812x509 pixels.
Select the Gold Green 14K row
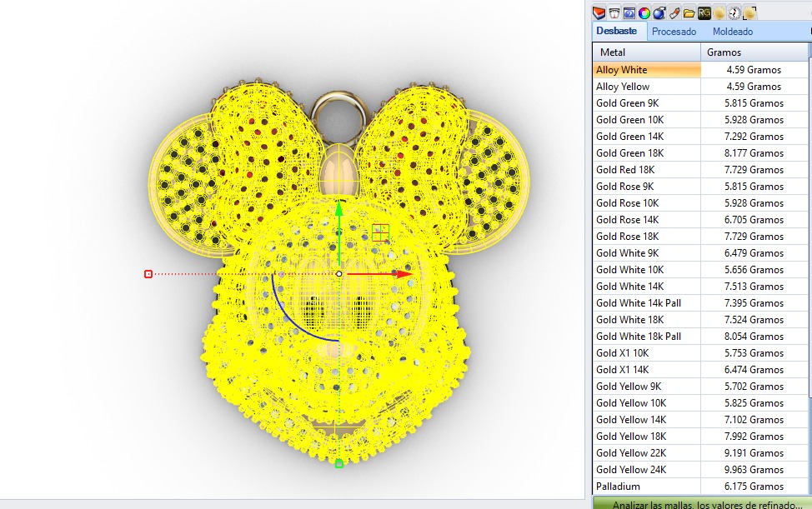[700, 137]
